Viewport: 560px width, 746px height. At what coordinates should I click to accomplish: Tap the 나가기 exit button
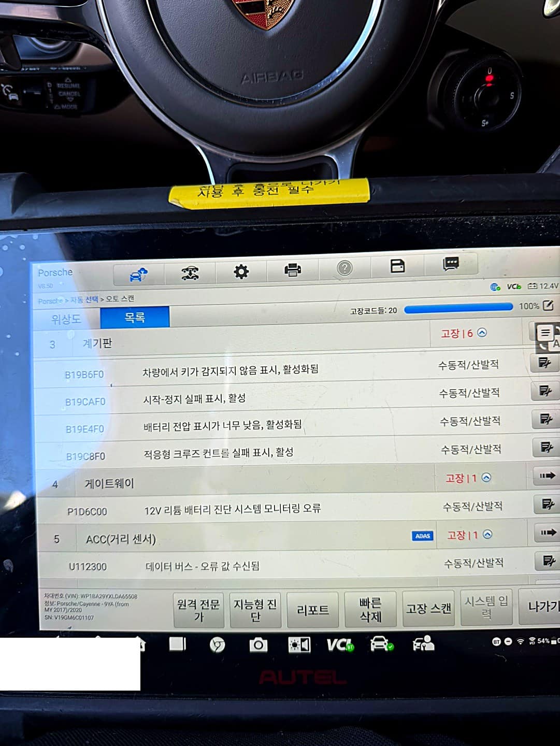pyautogui.click(x=540, y=606)
